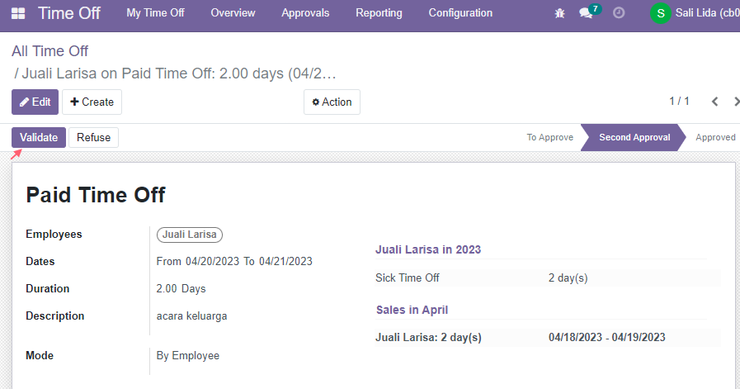Screen dimensions: 740x389
Task: Click the 1 / 1 pager counter
Action: [679, 101]
